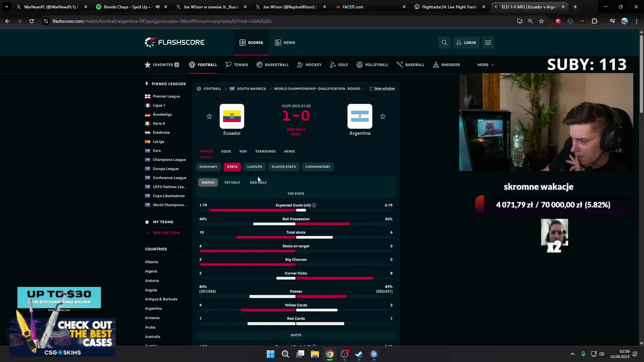Image resolution: width=644 pixels, height=362 pixels.
Task: Show info icon next to Expected Goals (xG)
Action: 314,205
